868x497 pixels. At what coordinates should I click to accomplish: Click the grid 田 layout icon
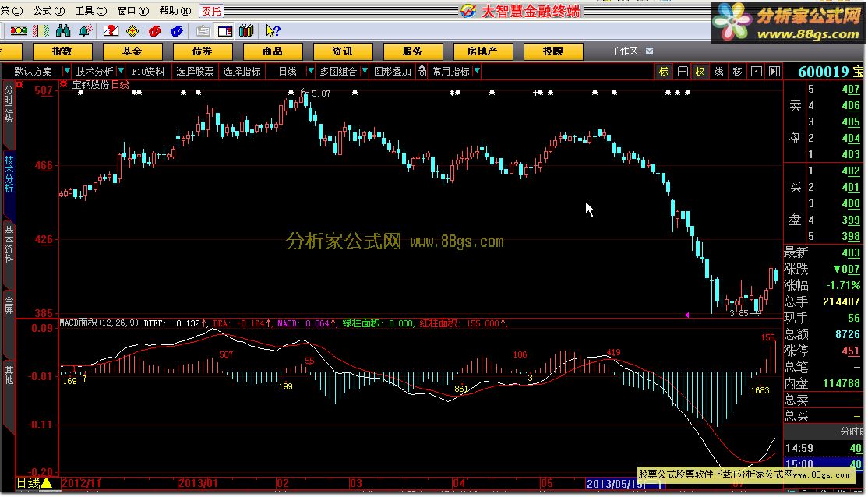(683, 72)
